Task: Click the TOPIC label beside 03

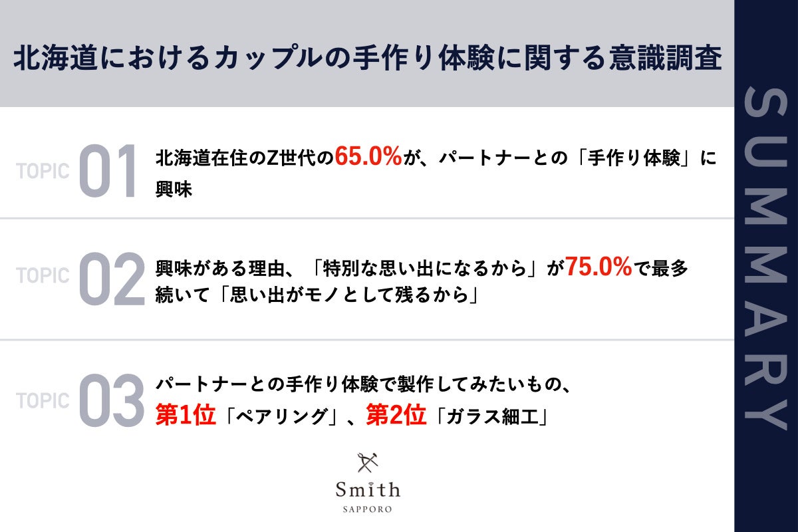Action: tap(43, 401)
